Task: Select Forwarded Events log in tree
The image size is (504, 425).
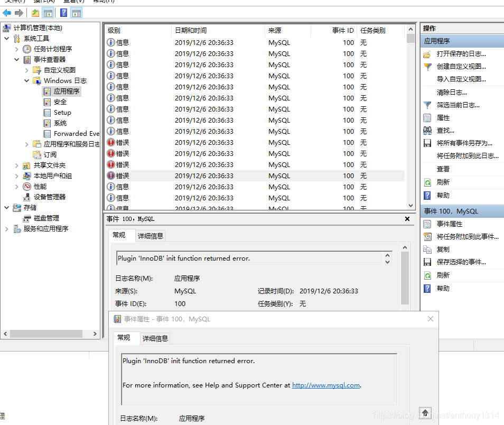Action: coord(77,134)
